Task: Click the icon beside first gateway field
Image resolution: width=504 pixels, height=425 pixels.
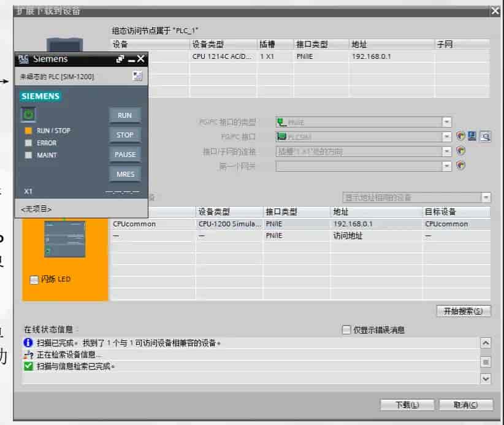Action: click(460, 165)
